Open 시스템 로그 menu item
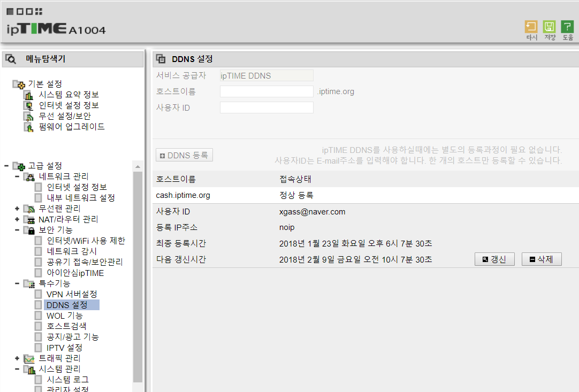This screenshot has width=579, height=392. [x=67, y=380]
